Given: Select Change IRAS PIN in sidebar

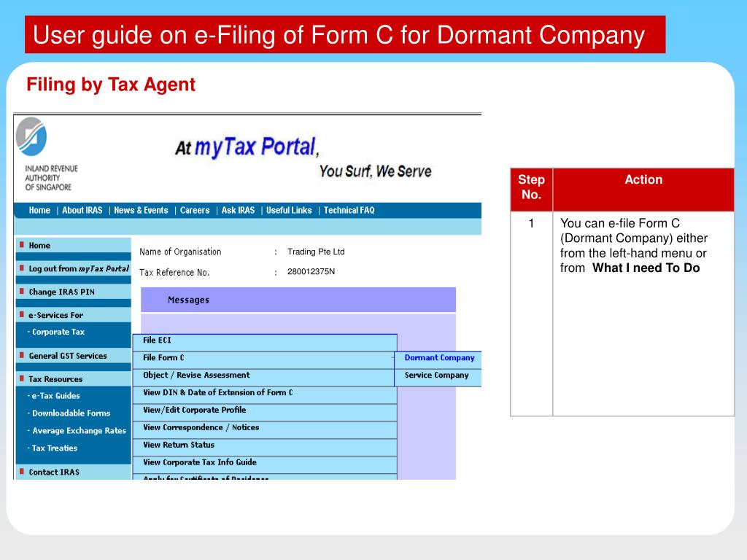Looking at the screenshot, I should (74, 292).
